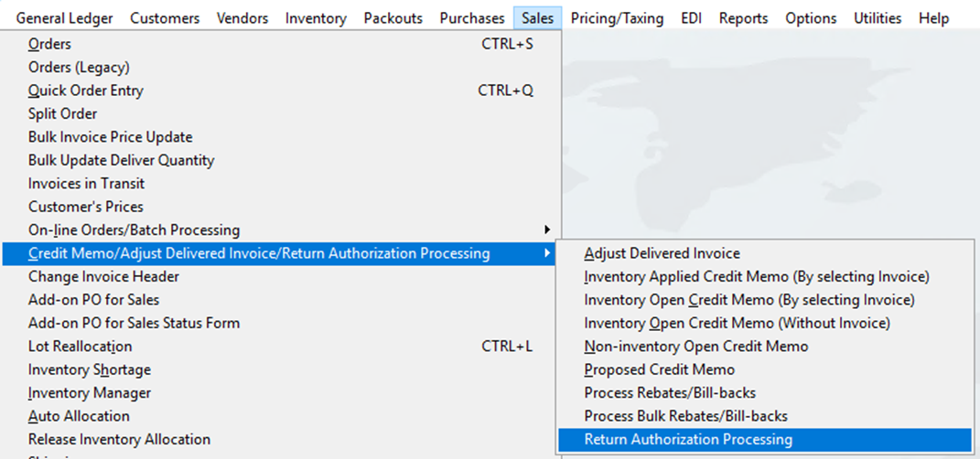Select Return Authorization Processing
Screen dimensions: 980x459
tap(688, 440)
